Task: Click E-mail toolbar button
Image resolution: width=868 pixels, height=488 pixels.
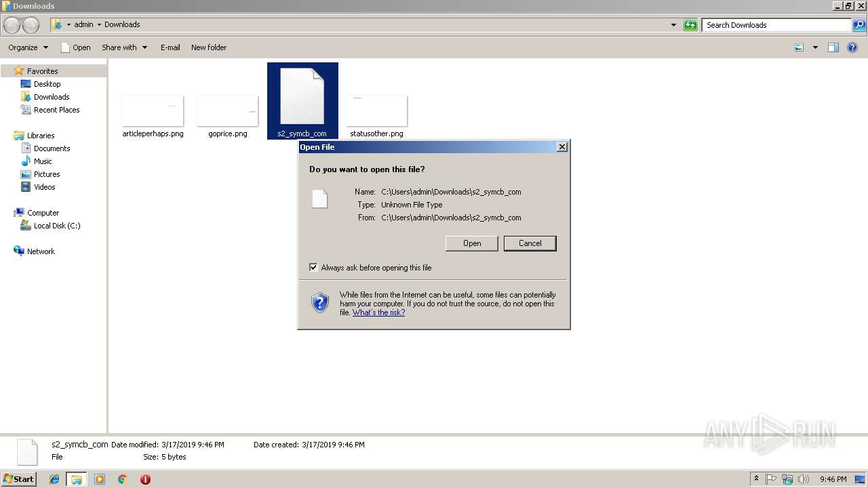Action: click(x=170, y=47)
